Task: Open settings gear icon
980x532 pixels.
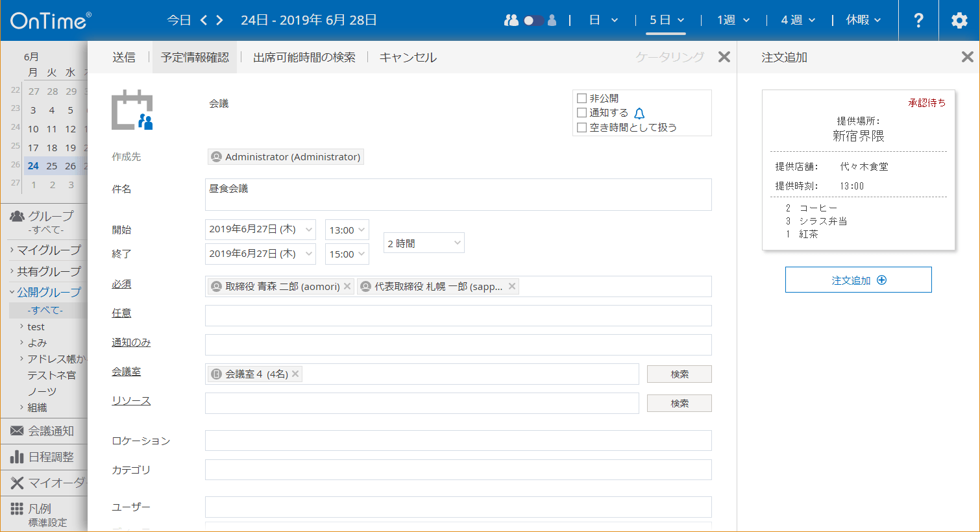Action: pyautogui.click(x=959, y=20)
